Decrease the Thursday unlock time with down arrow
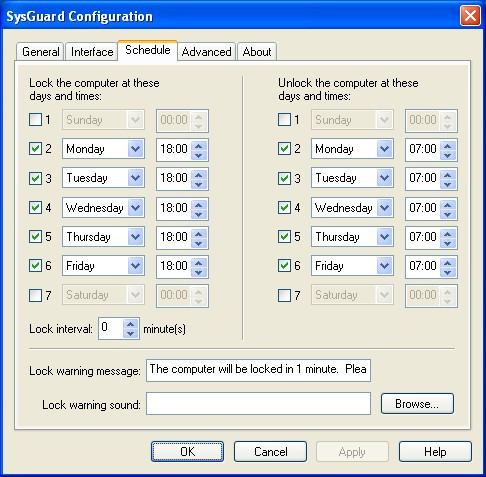 [x=448, y=243]
